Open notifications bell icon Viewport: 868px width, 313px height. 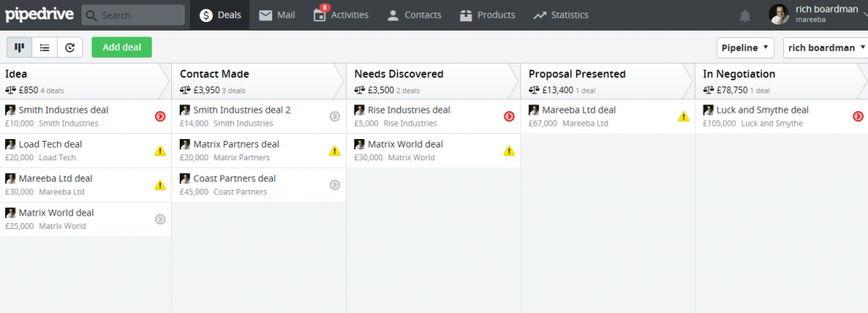(x=745, y=15)
